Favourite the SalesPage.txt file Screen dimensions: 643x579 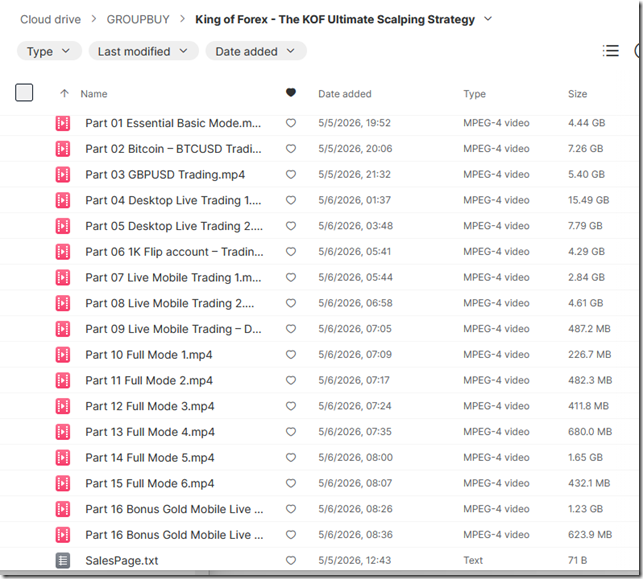[x=291, y=561]
